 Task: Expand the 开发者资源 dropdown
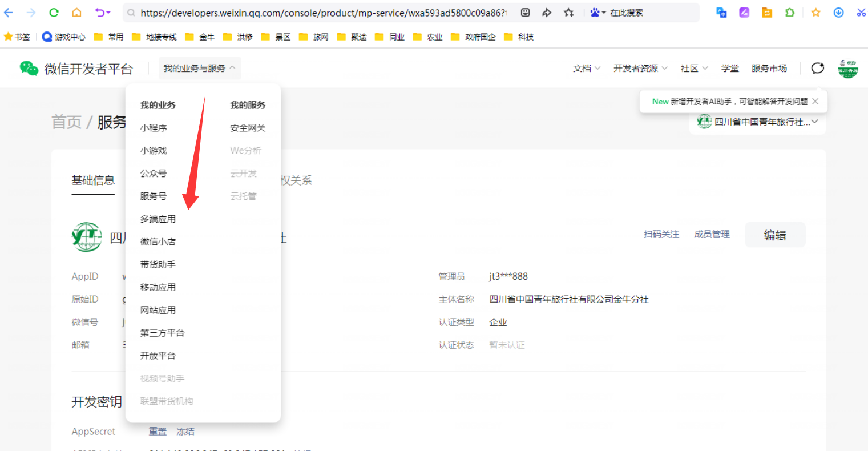click(x=640, y=69)
